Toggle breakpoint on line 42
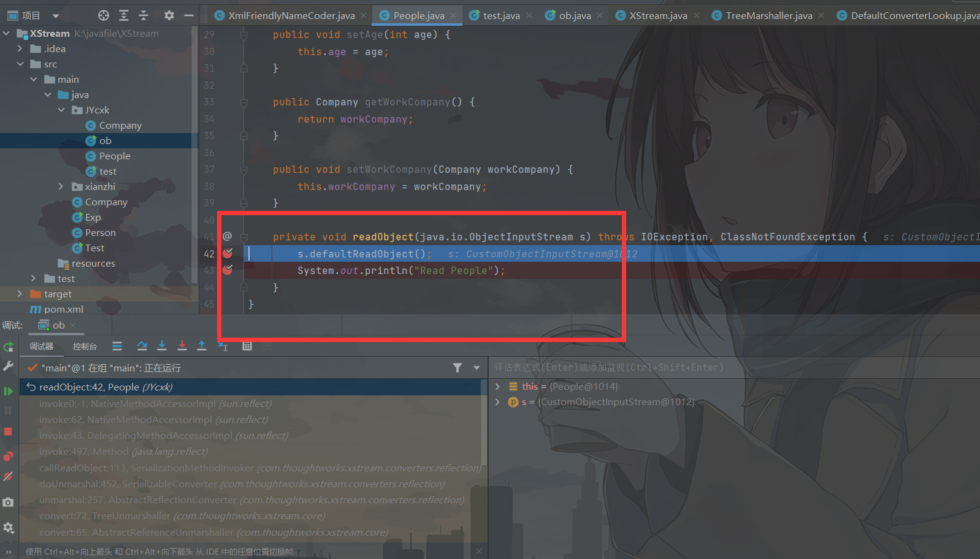The image size is (980, 559). [x=228, y=253]
